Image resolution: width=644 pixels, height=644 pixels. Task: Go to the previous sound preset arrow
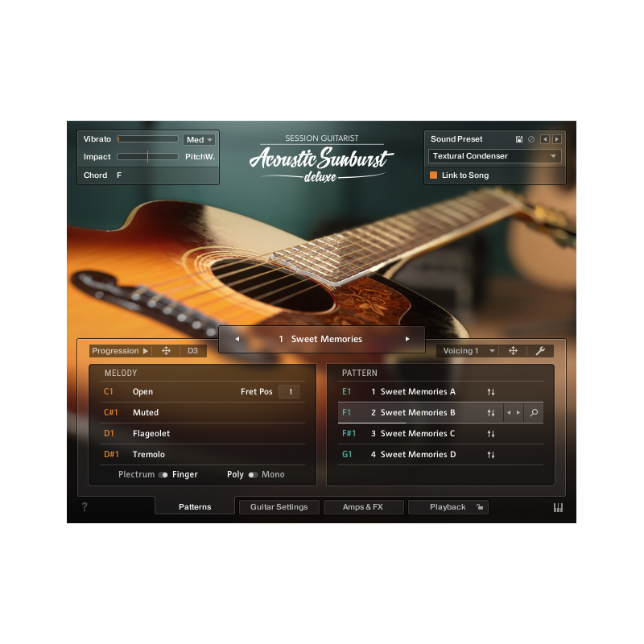pyautogui.click(x=545, y=139)
